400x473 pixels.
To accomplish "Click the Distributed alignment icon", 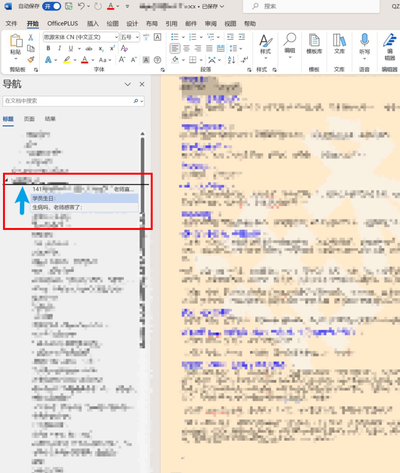I will pyautogui.click(x=220, y=49).
